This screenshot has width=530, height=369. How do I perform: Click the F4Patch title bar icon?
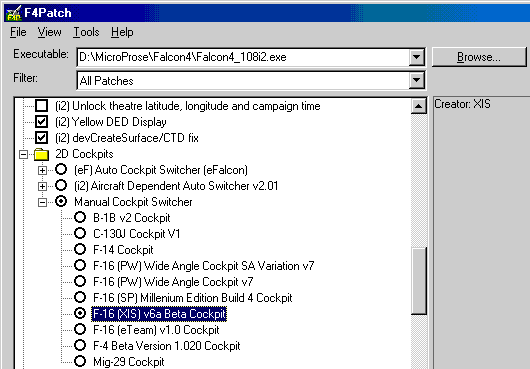(14, 13)
